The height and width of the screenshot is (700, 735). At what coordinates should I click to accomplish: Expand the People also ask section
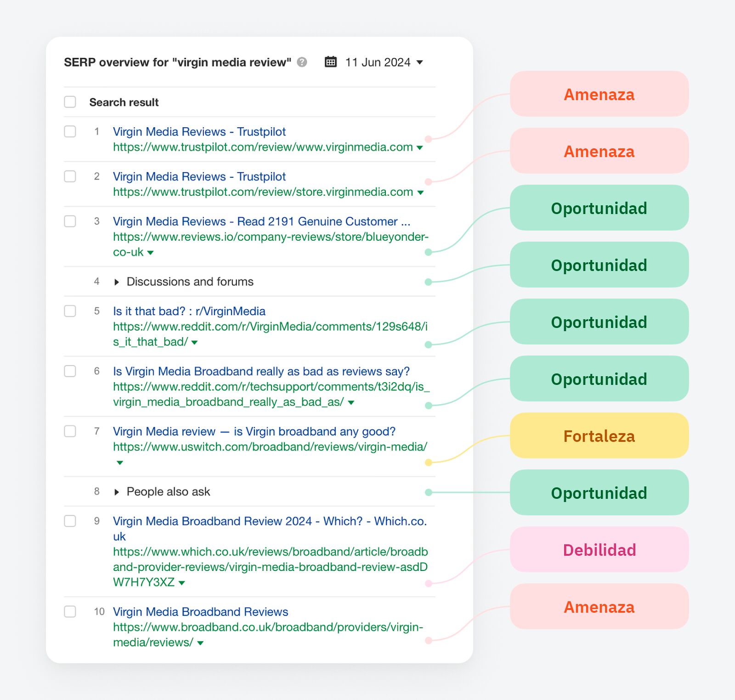click(116, 491)
